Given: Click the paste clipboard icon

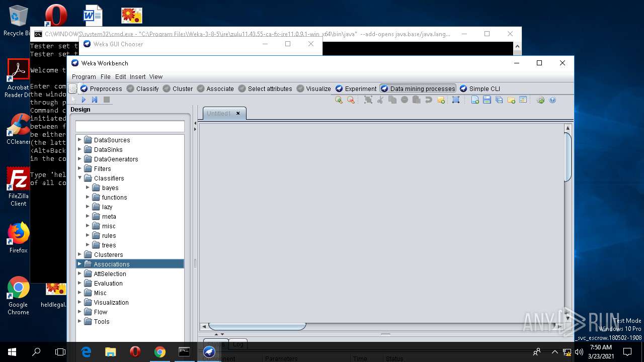Looking at the screenshot, I should [x=417, y=100].
